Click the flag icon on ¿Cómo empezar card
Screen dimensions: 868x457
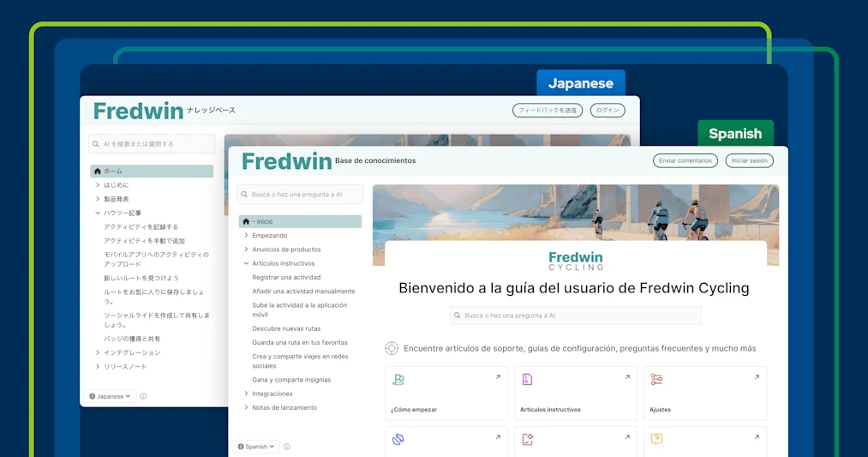pyautogui.click(x=398, y=380)
